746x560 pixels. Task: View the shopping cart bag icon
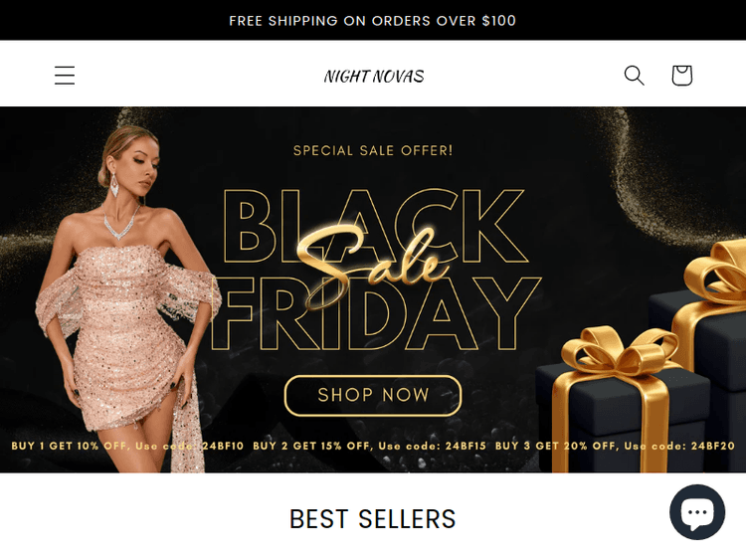[681, 76]
